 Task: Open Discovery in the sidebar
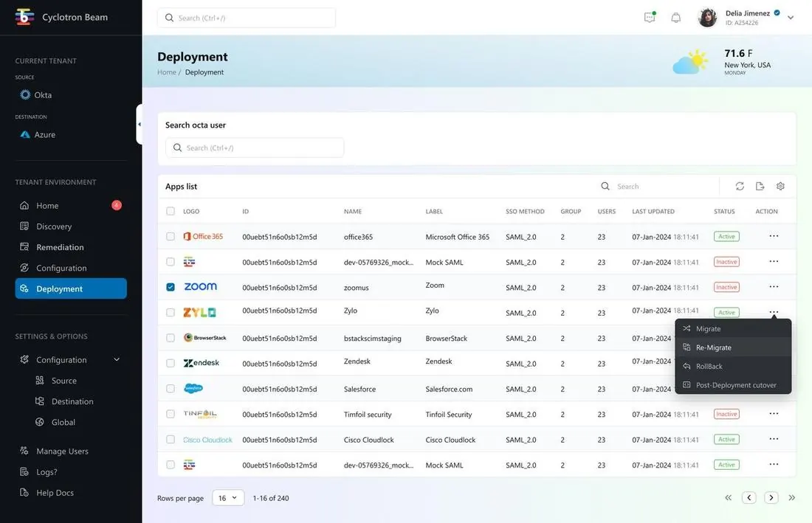click(x=71, y=226)
